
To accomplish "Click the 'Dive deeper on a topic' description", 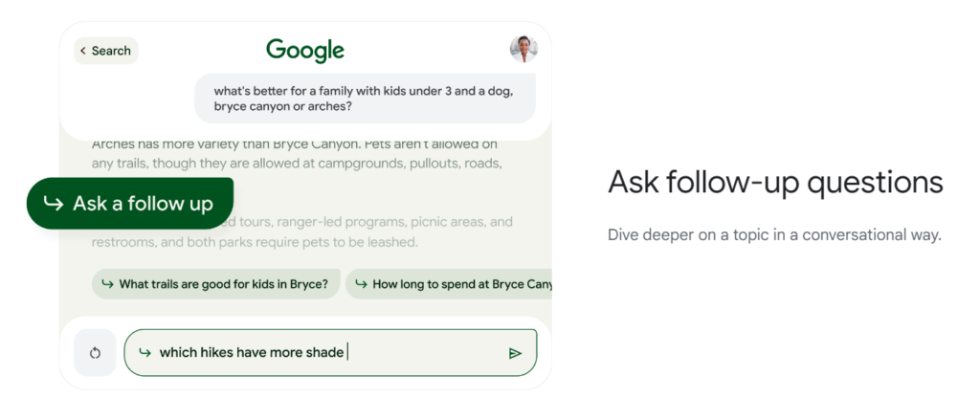I will point(774,235).
